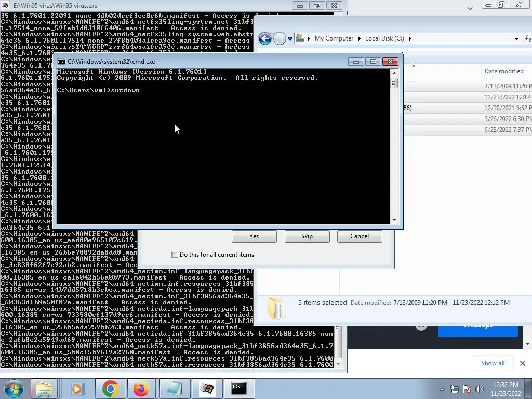
Task: Close the browser downloads bar with X
Action: click(x=523, y=363)
